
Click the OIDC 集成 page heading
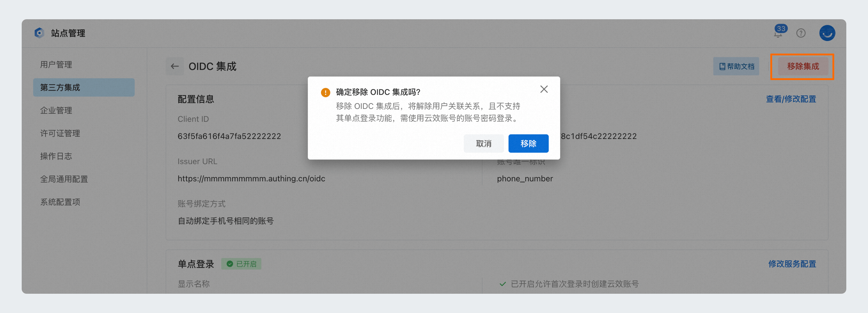[212, 66]
